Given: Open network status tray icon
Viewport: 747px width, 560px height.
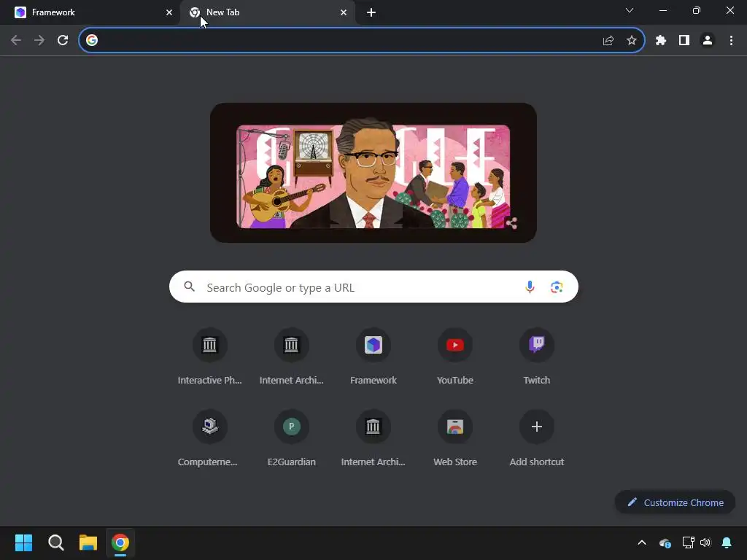Looking at the screenshot, I should coord(689,542).
